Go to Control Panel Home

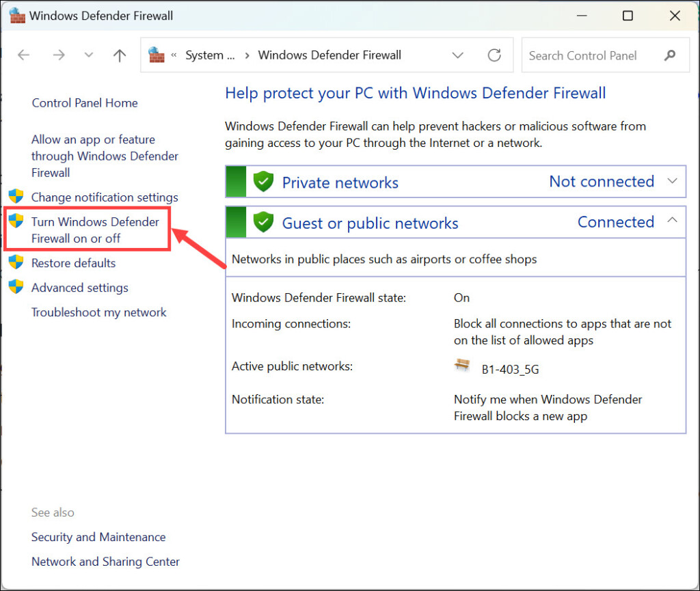point(85,103)
